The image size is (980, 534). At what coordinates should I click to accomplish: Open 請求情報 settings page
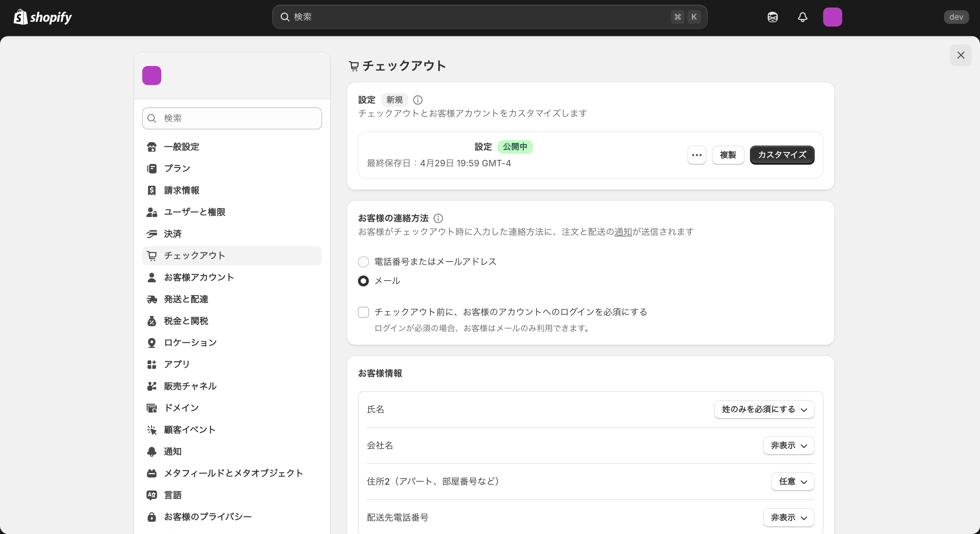[232, 190]
